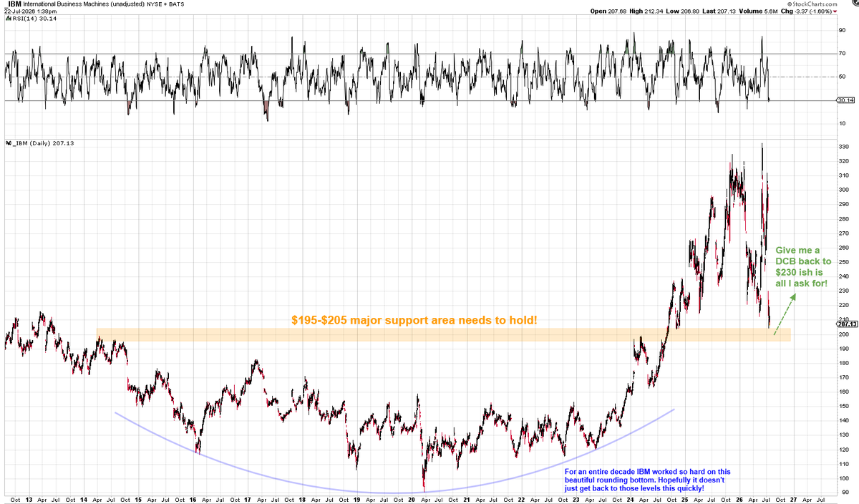Viewport: 859px width, 504px height.
Task: Click the 30.14 RSI value tag on axis
Action: [x=845, y=101]
